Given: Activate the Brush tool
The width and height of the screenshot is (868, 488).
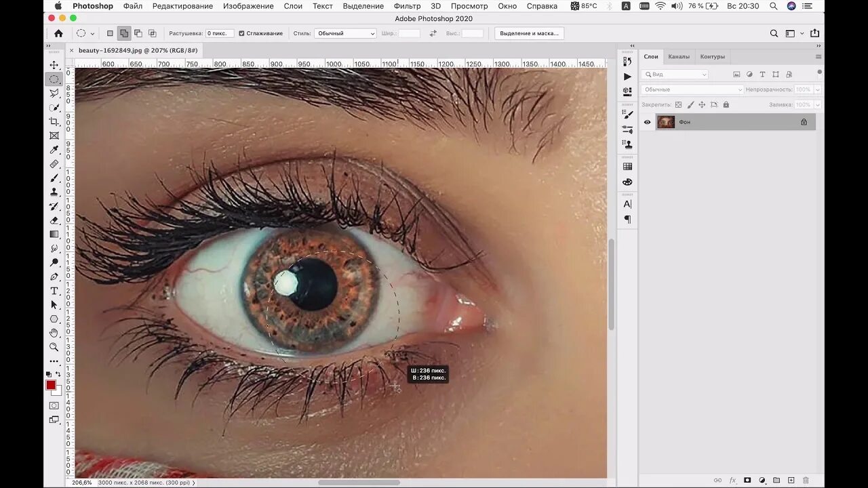Looking at the screenshot, I should click(x=54, y=178).
